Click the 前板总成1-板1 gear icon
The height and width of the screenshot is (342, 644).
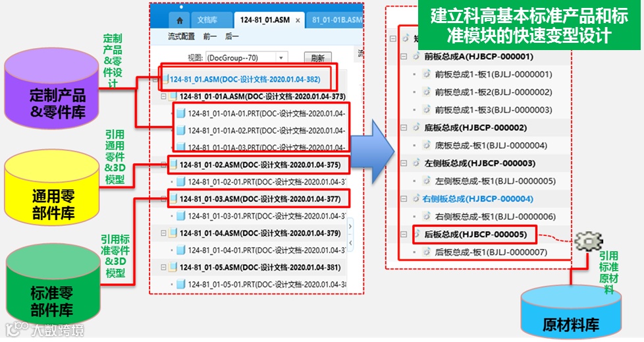[x=426, y=74]
